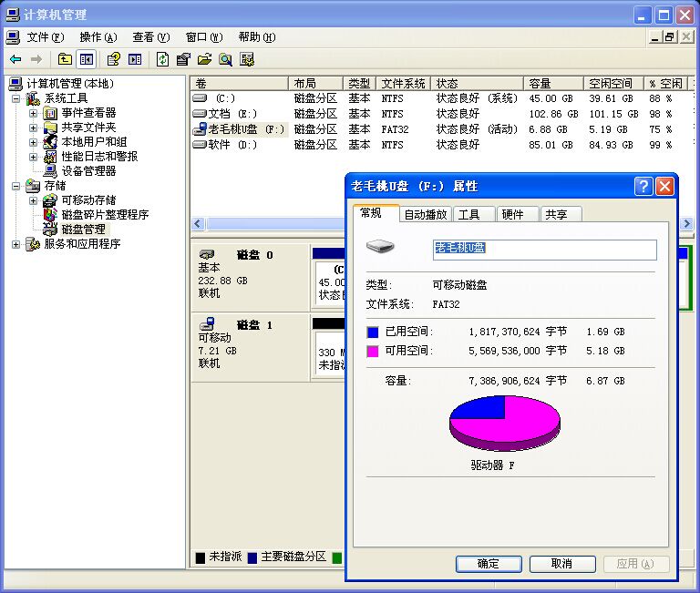Click the Help question-mark toolbar icon
Screen dimensions: 700x593
113,59
